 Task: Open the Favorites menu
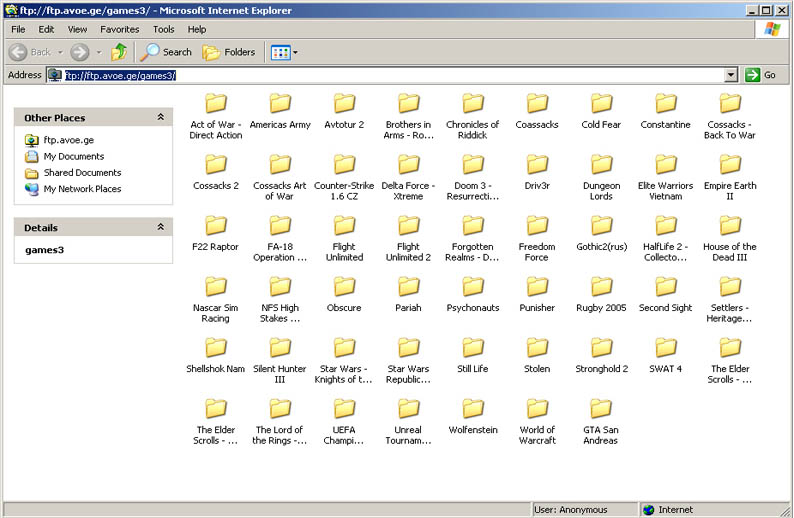pyautogui.click(x=120, y=29)
